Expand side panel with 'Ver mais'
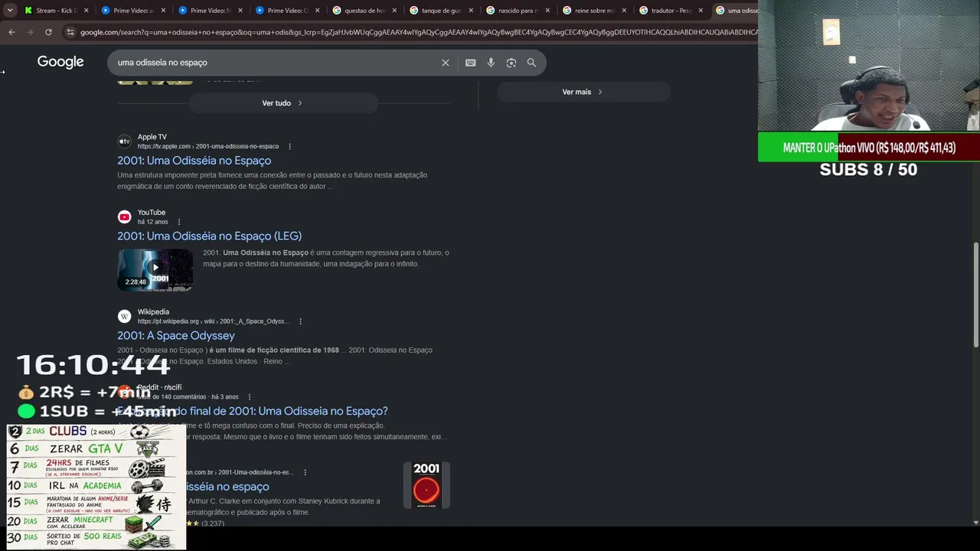 click(583, 92)
